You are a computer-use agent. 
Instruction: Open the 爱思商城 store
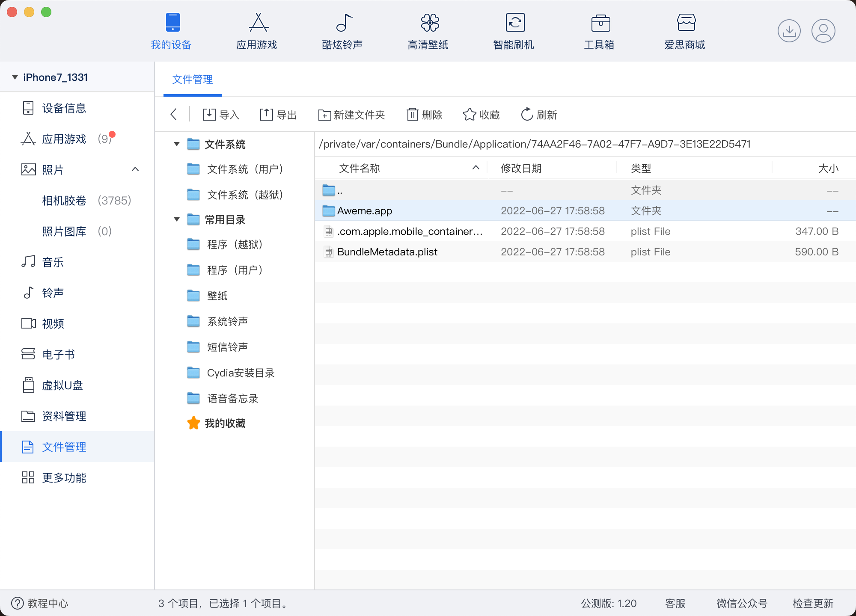click(685, 32)
